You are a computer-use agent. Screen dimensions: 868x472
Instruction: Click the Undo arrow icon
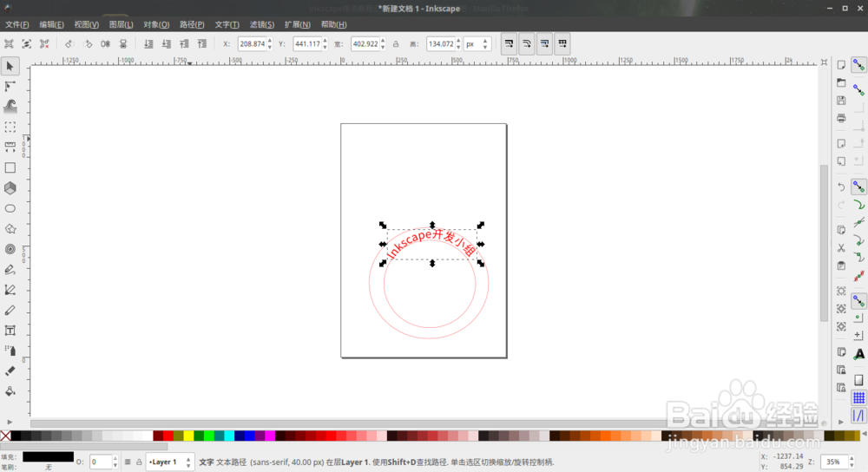click(x=841, y=187)
